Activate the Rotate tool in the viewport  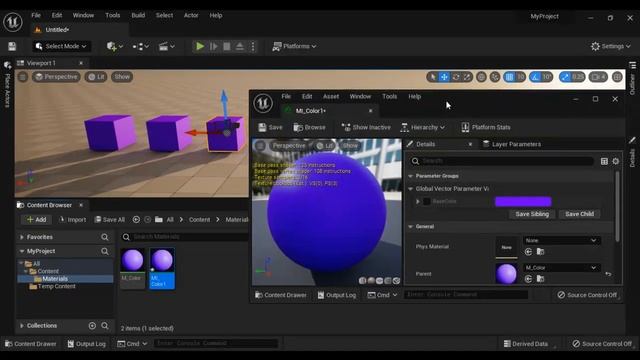click(x=456, y=77)
